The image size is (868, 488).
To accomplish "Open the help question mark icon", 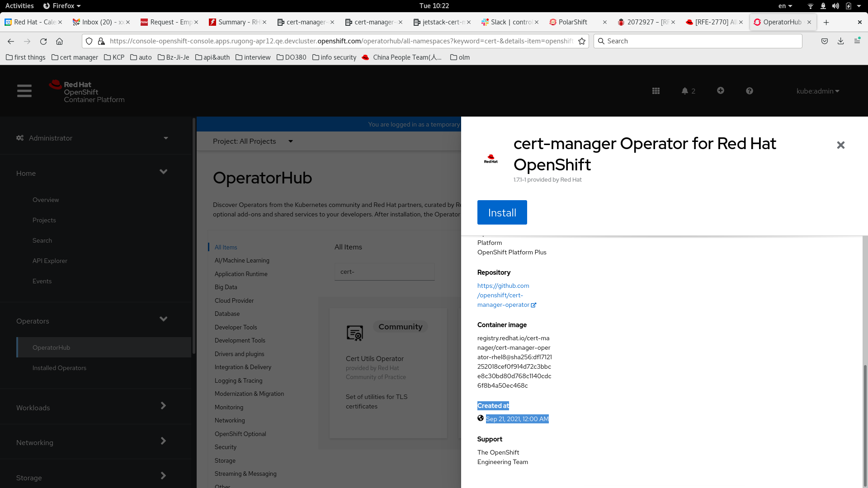I will (x=750, y=91).
